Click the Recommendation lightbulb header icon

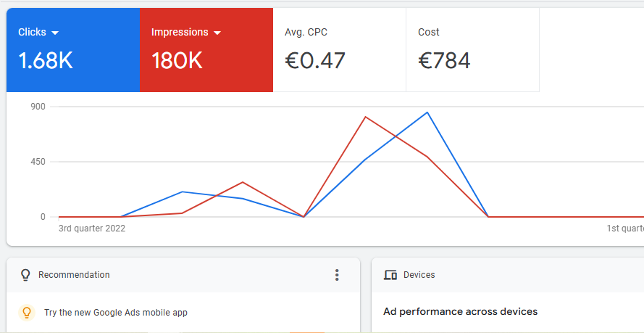pyautogui.click(x=25, y=275)
